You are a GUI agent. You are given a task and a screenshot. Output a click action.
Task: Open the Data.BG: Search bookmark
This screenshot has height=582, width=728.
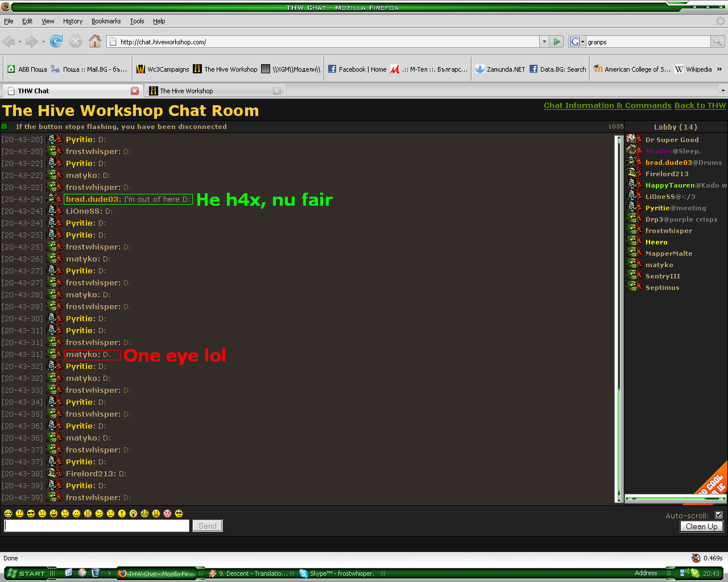pyautogui.click(x=557, y=69)
